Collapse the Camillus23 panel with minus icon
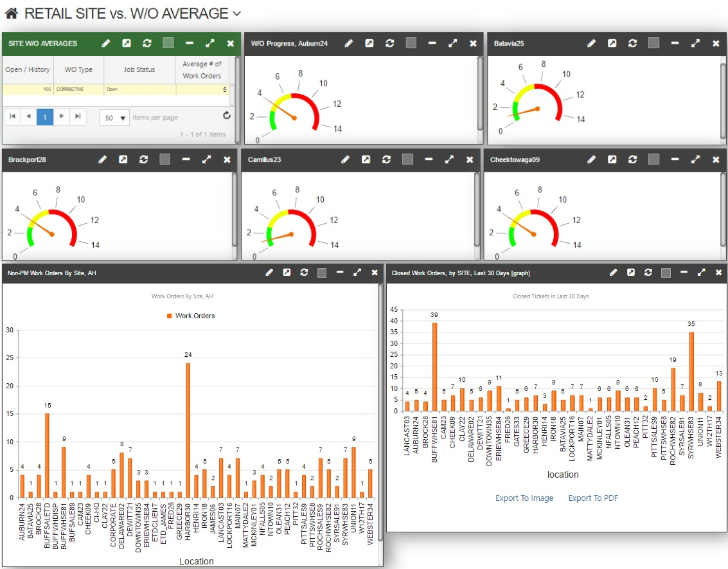Screen dimensions: 728x569 pos(429,159)
